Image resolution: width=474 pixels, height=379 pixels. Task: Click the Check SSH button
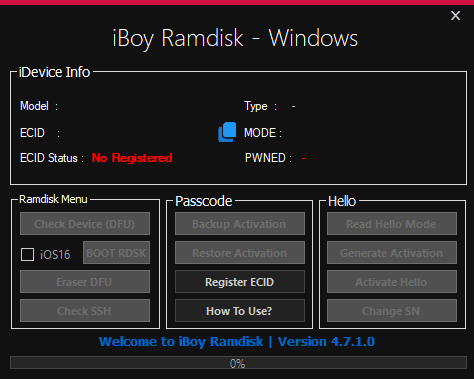[85, 311]
